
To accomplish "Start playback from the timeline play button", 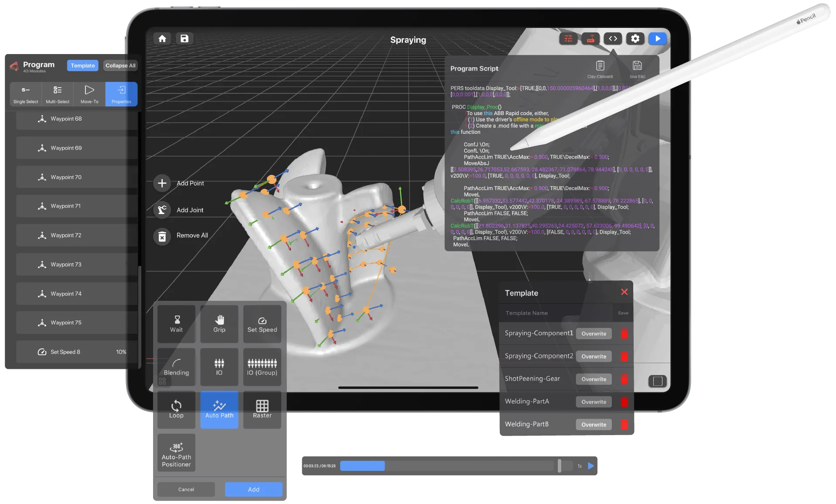I will point(591,466).
